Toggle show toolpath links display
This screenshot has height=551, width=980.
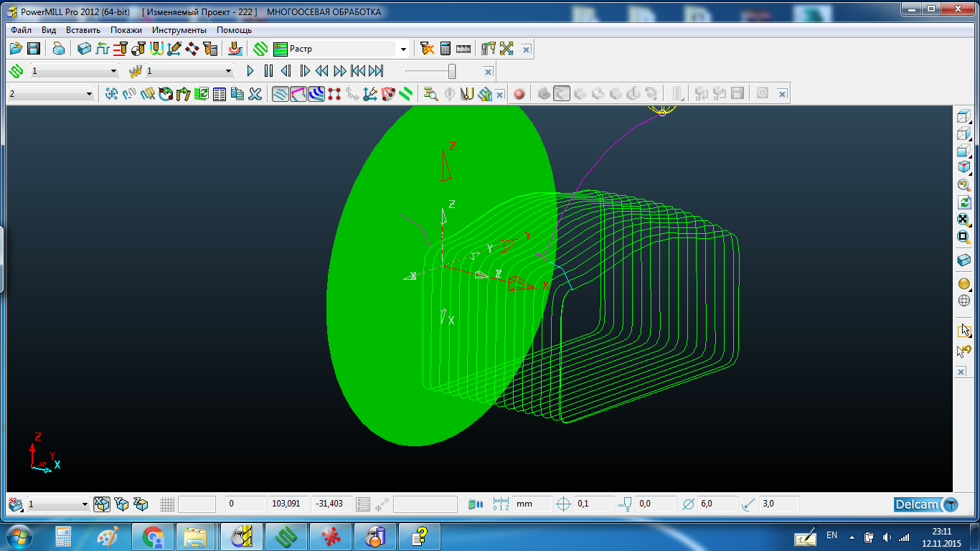(298, 93)
